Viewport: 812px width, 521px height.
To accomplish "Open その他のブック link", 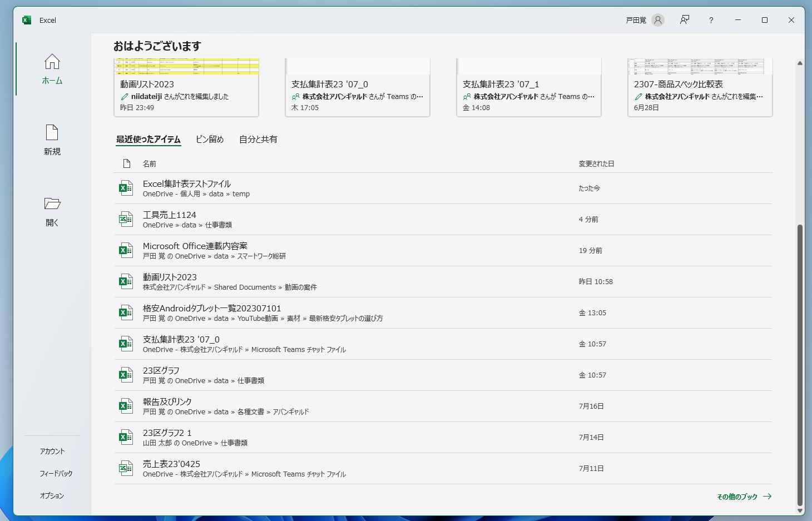I will coord(737,497).
